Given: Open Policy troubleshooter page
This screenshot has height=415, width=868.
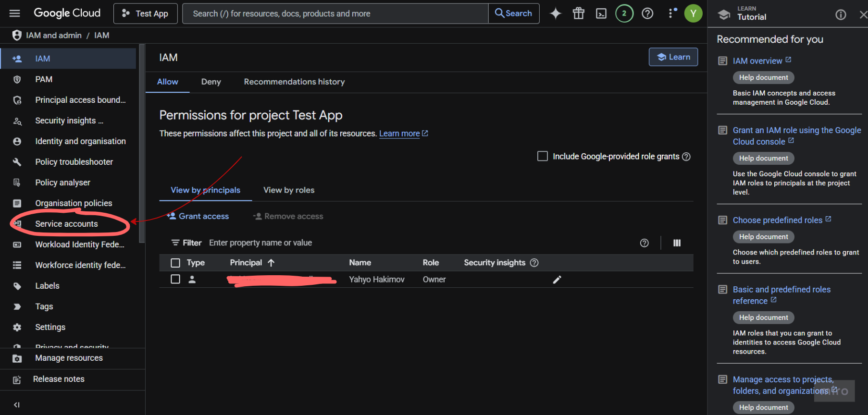Looking at the screenshot, I should click(x=68, y=162).
